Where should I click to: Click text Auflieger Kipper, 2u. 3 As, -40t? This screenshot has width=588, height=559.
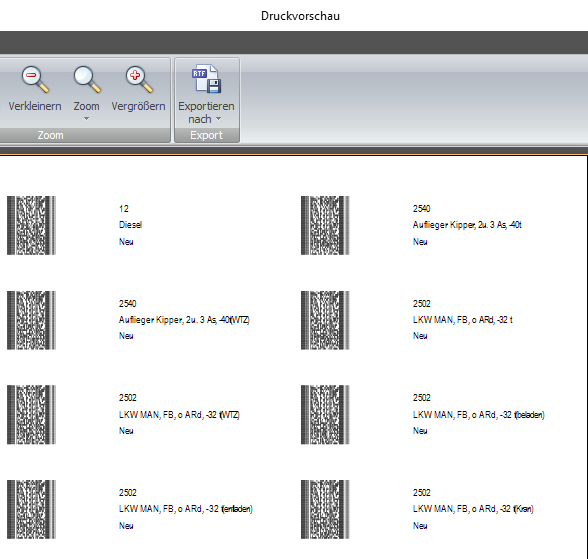point(467,225)
